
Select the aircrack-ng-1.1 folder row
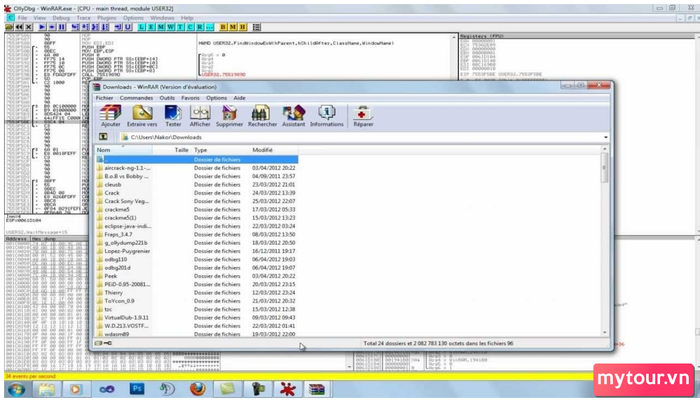pyautogui.click(x=196, y=168)
